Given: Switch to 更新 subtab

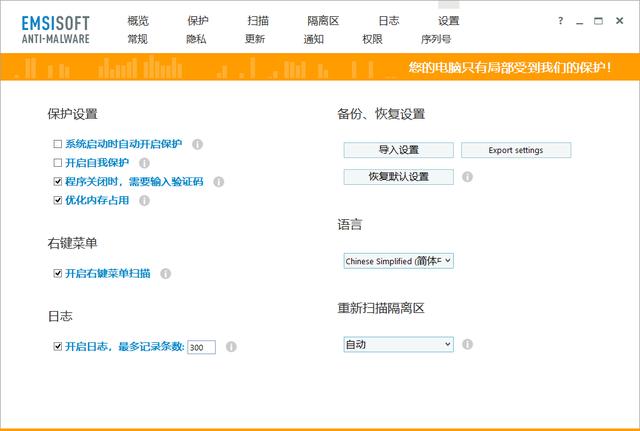Looking at the screenshot, I should (x=255, y=39).
